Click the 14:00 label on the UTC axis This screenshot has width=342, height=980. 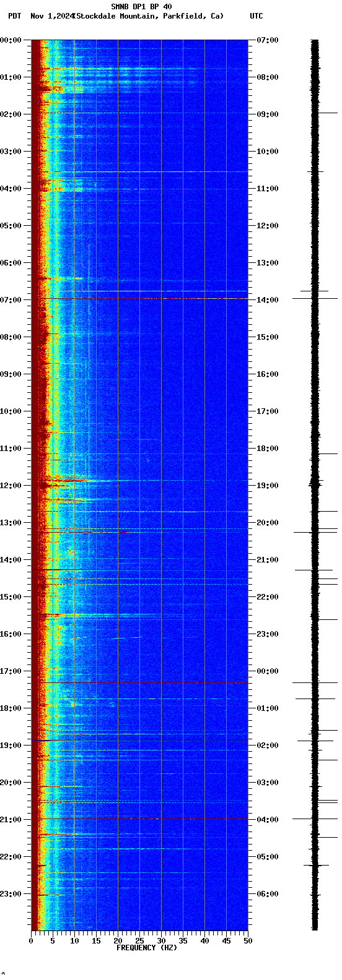tap(268, 300)
